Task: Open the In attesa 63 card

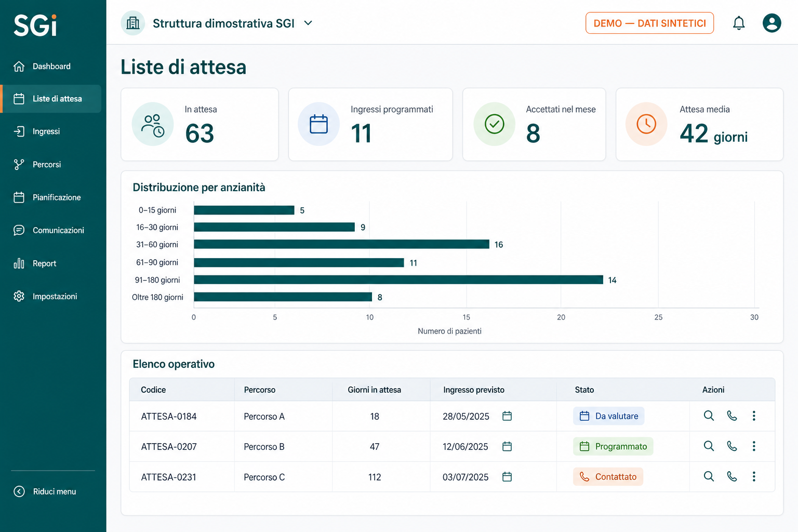Action: click(199, 125)
